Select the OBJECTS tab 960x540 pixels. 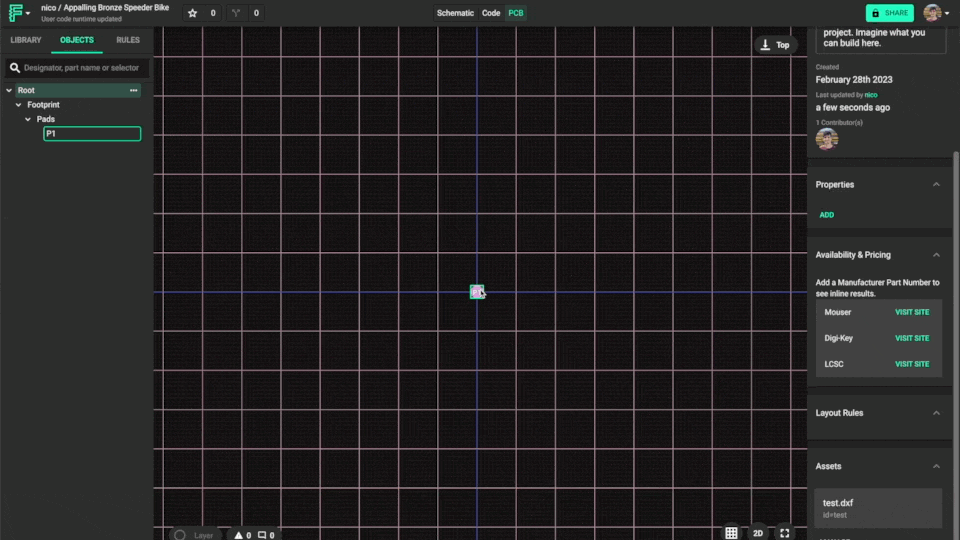click(77, 40)
